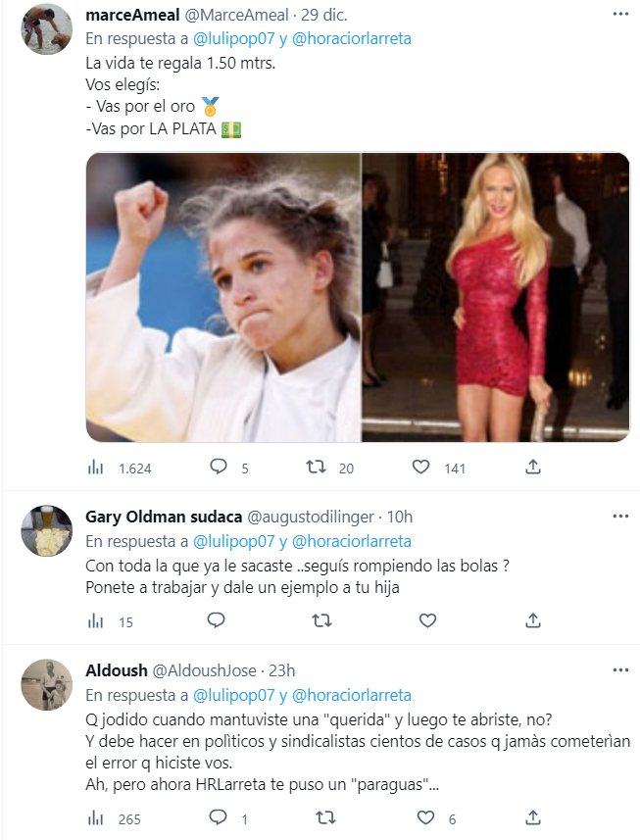The image size is (640, 840).
Task: Like marceAmeal's tweet
Action: (421, 468)
